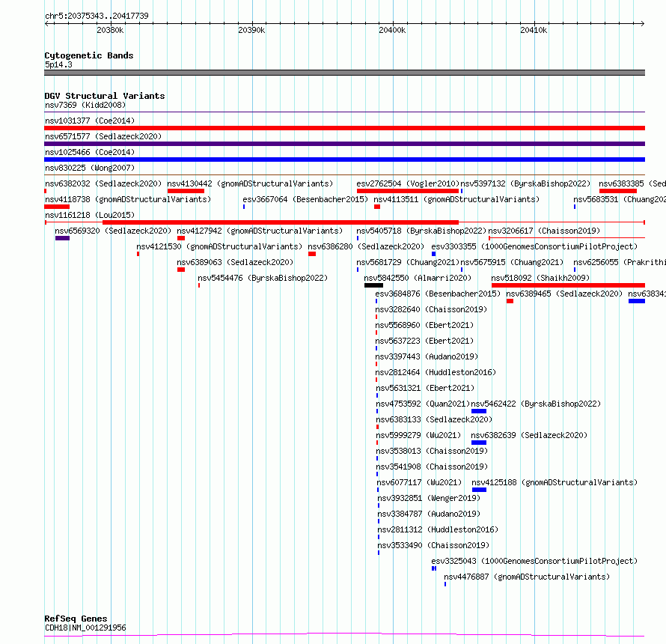Open esv3667064 (Besenbacher2015) variant
Image resolution: width=666 pixels, height=644 pixels.
pos(305,199)
